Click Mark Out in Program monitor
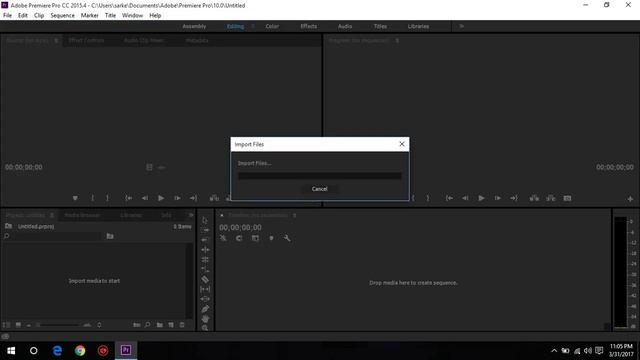The width and height of the screenshot is (640, 360). pyautogui.click(x=428, y=198)
